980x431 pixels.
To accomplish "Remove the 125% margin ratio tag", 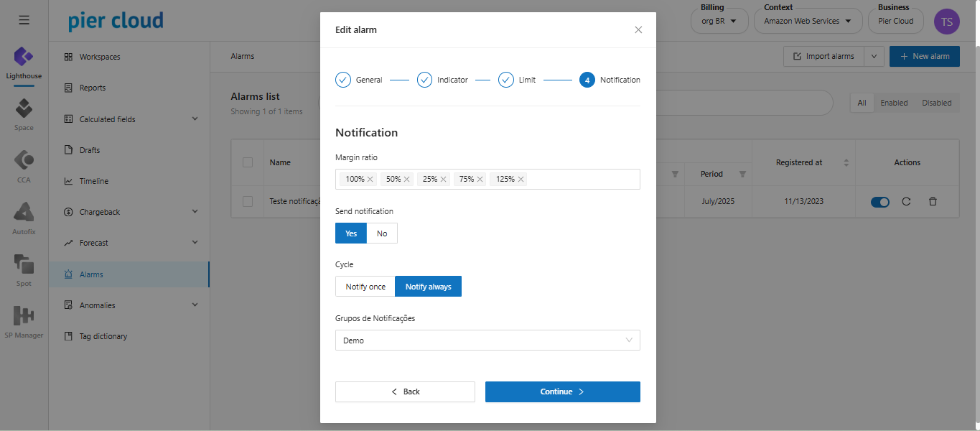I will click(x=521, y=180).
